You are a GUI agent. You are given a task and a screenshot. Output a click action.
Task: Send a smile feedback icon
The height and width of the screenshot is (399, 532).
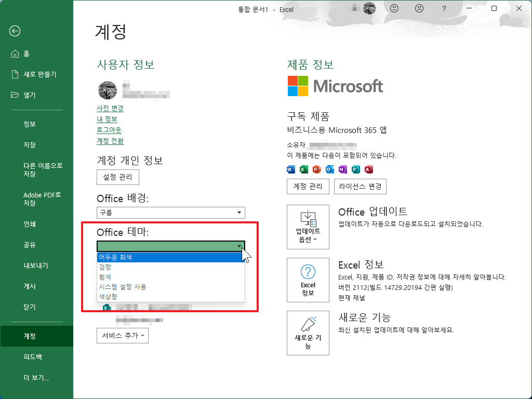pos(394,8)
